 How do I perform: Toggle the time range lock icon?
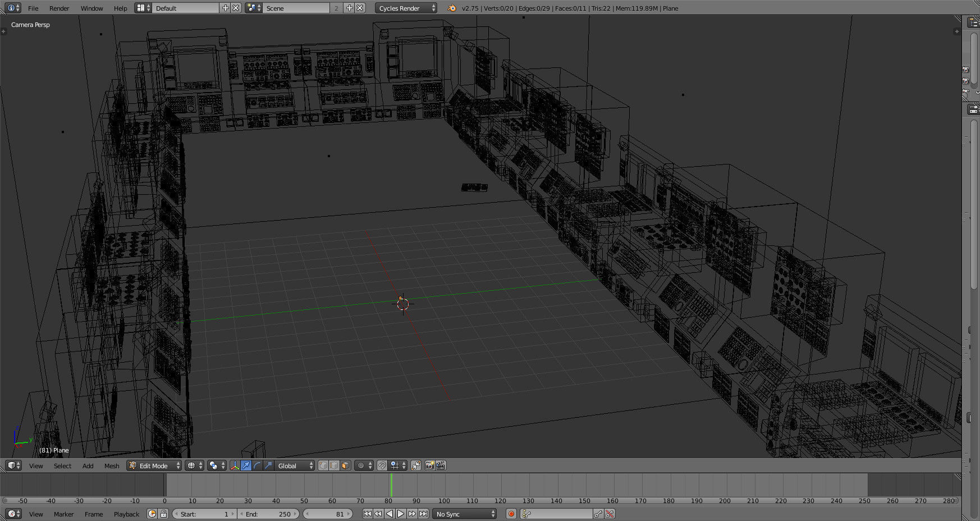(x=163, y=514)
